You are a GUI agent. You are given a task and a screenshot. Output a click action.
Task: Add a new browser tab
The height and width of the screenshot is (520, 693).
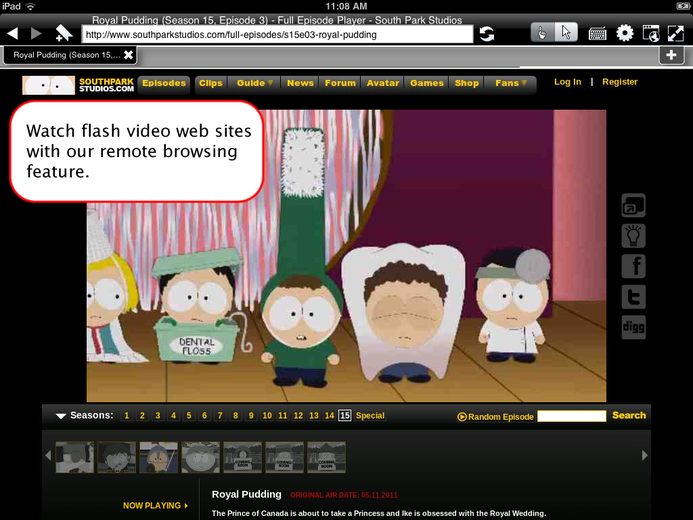pos(671,55)
